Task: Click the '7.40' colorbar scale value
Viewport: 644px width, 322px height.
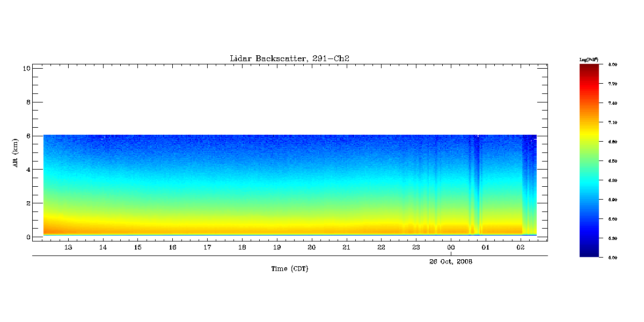Action: (613, 103)
